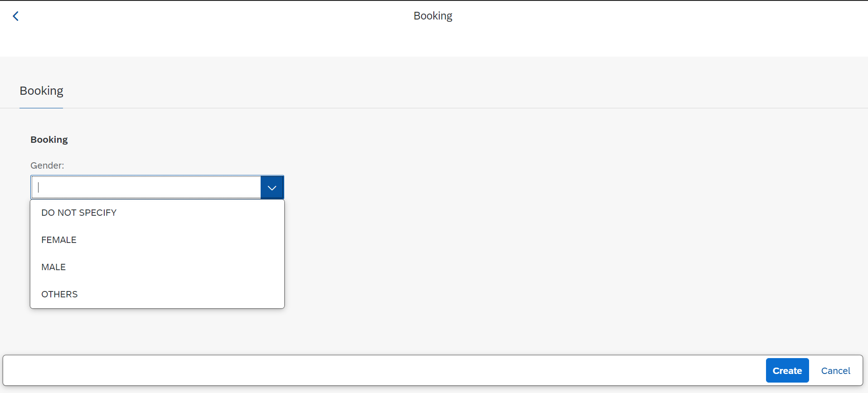The image size is (868, 393).
Task: Navigate back using the left chevron
Action: coord(16,16)
